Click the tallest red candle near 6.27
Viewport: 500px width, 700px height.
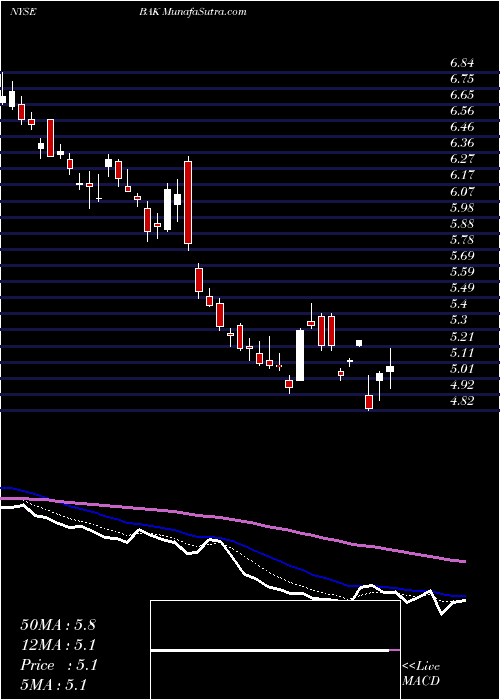(x=188, y=203)
